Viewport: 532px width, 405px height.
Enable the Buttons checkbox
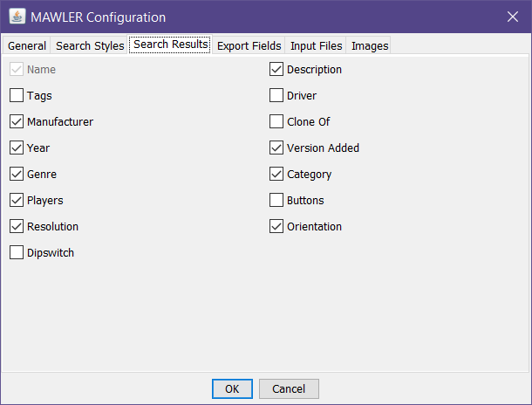[276, 201]
